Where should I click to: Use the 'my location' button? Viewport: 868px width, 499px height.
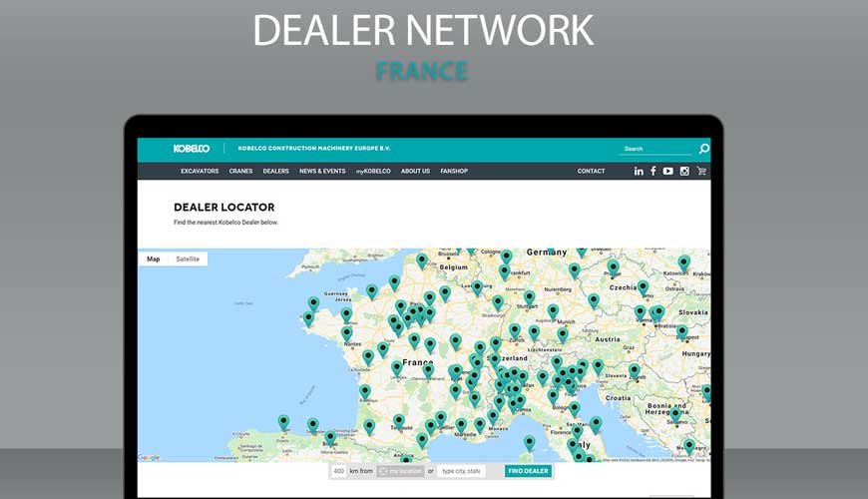tap(400, 471)
